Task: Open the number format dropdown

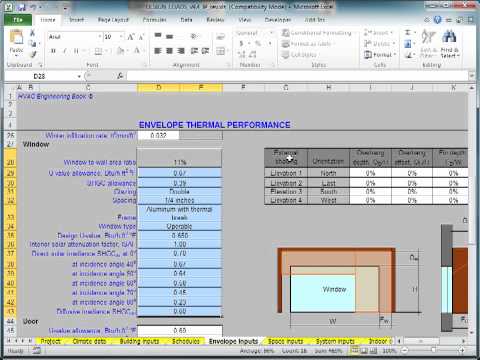Action: point(271,33)
